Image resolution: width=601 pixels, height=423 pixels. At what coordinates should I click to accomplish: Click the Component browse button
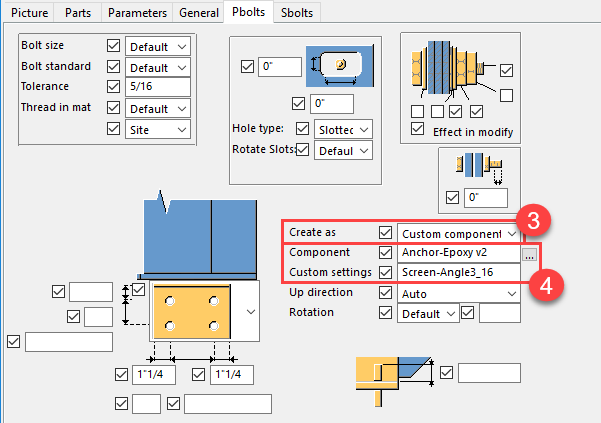(529, 254)
